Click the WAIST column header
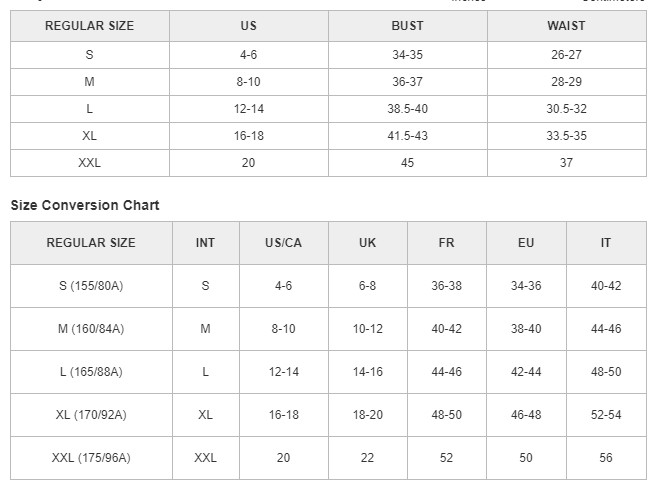The image size is (667, 492). (x=566, y=26)
